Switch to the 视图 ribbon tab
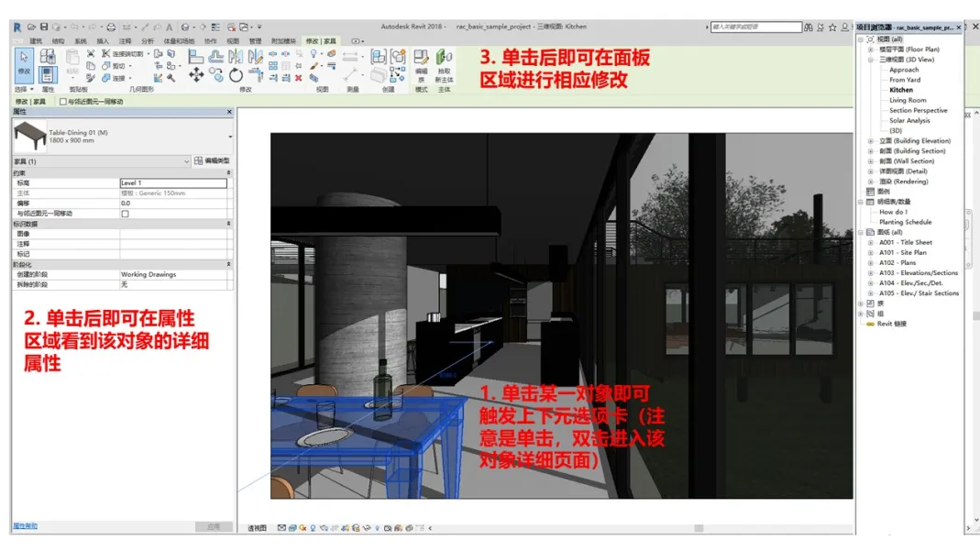Screen dimensions: 980x551 (x=233, y=40)
